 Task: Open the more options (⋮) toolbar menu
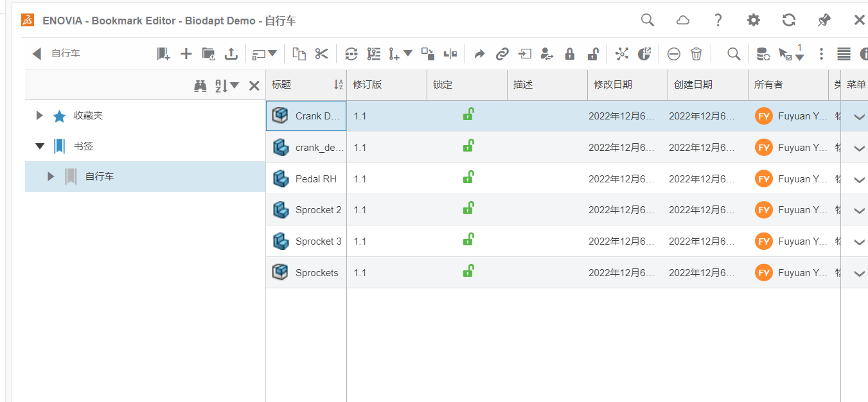pyautogui.click(x=821, y=54)
